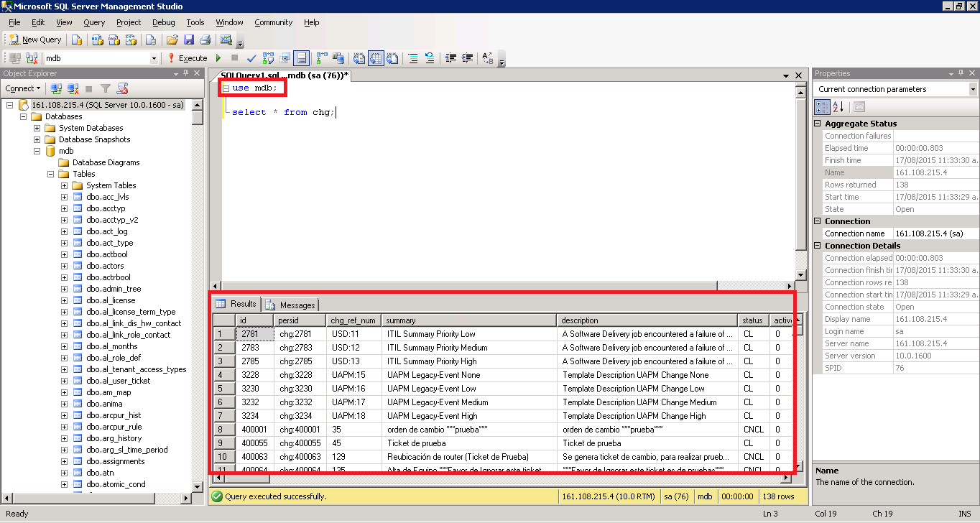Click the Save diskette icon
This screenshot has width=980, height=523.
coord(189,40)
